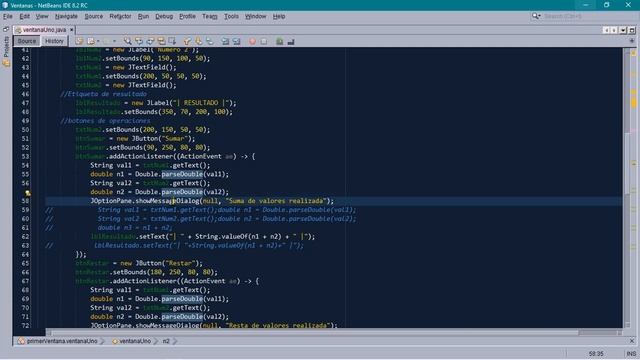640x360 pixels.
Task: Select the ventanaUno.java editor tab
Action: click(x=44, y=30)
